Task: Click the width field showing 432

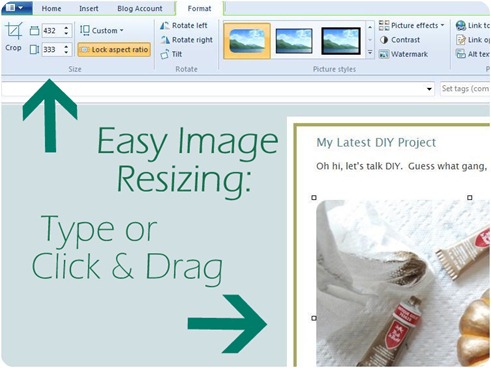Action: (52, 31)
